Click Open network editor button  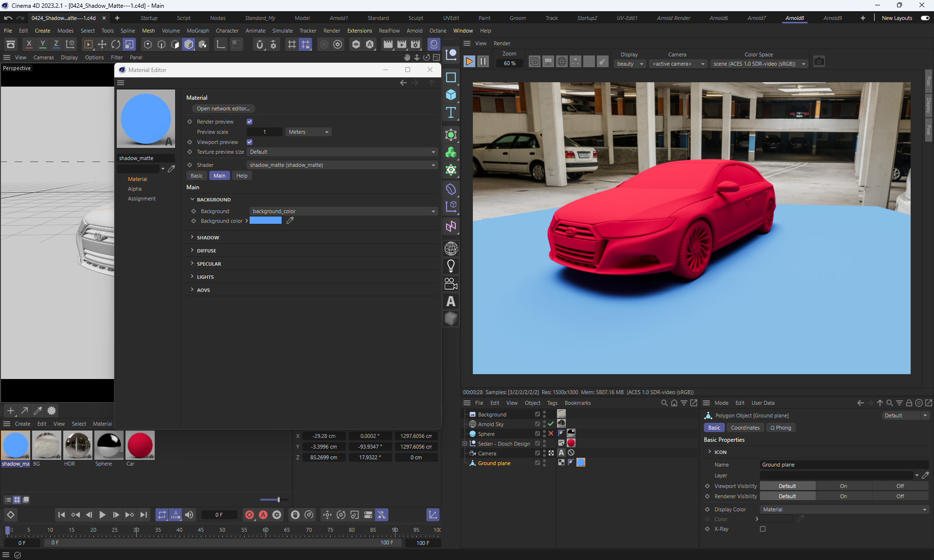pyautogui.click(x=223, y=108)
